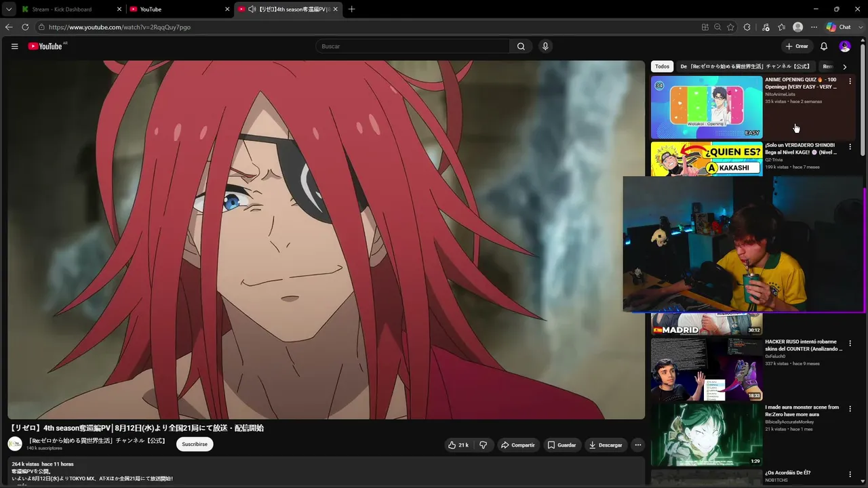868x488 pixels.
Task: Open HACKER RUSO video title
Action: (x=804, y=346)
